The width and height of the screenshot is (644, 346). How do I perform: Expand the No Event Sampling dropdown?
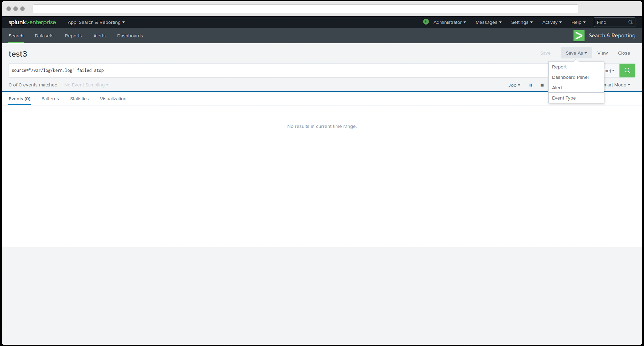(86, 85)
